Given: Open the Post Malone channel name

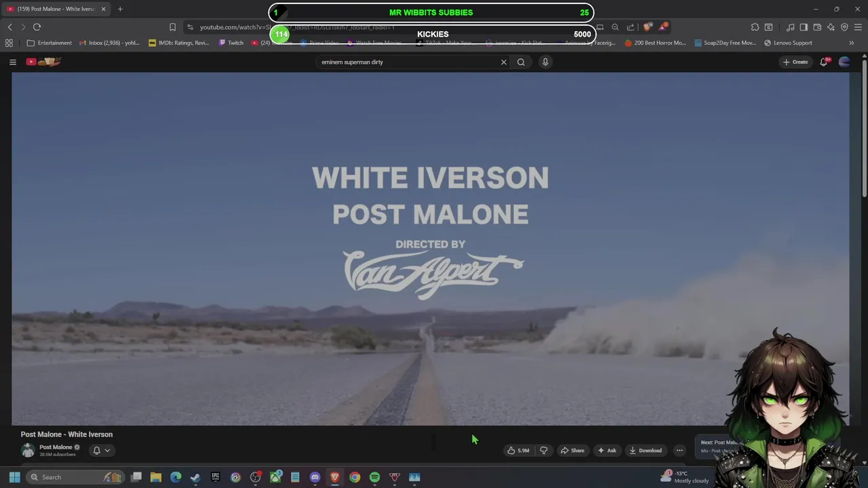Looking at the screenshot, I should coord(56,447).
